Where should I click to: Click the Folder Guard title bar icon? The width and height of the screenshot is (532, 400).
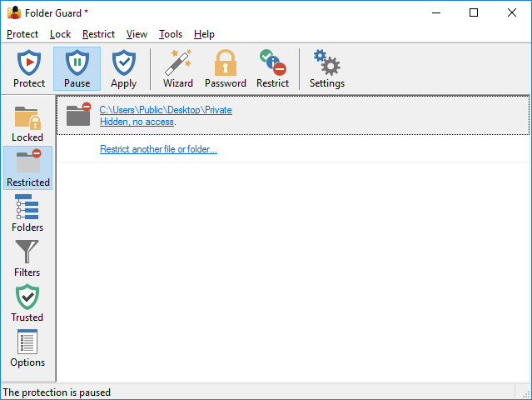pos(14,12)
